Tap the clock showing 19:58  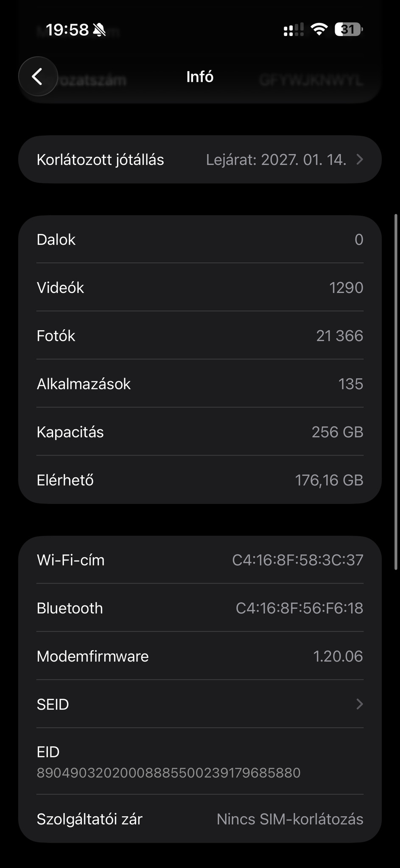tap(67, 30)
